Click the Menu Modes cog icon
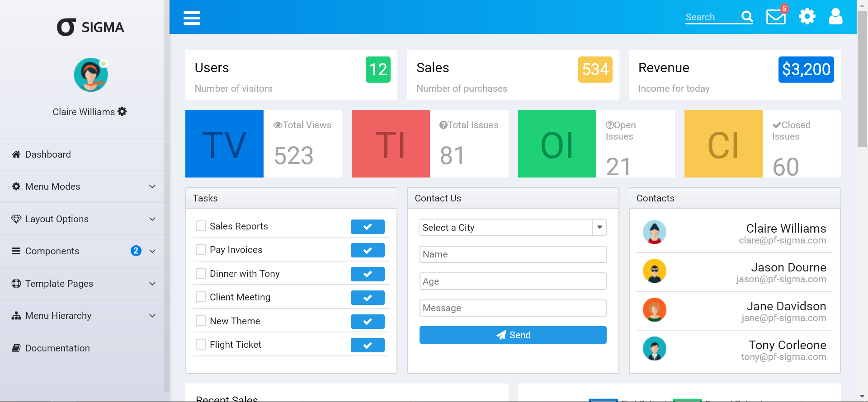The height and width of the screenshot is (402, 868). tap(16, 187)
